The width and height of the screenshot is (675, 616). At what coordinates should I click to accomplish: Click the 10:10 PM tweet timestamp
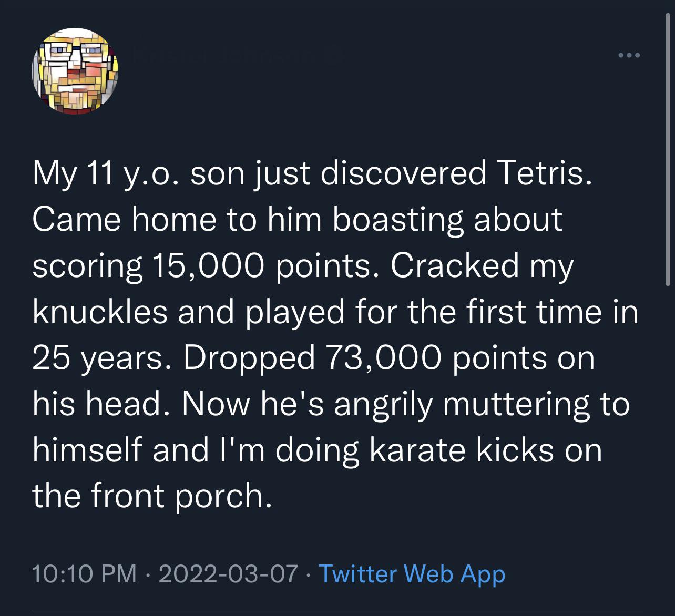pos(84,573)
